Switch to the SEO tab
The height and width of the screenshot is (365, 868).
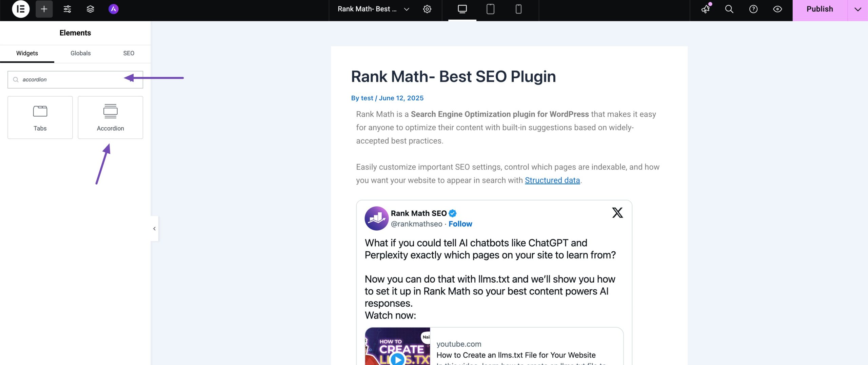tap(129, 53)
